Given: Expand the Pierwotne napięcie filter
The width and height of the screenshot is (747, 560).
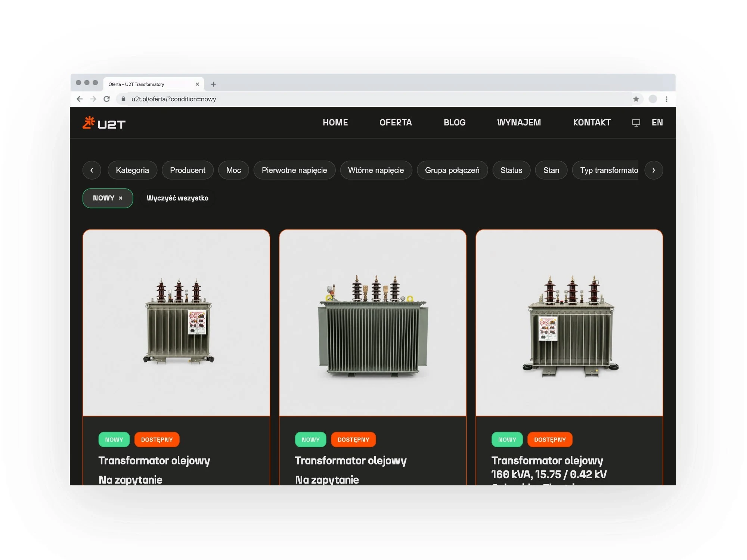Looking at the screenshot, I should click(294, 170).
